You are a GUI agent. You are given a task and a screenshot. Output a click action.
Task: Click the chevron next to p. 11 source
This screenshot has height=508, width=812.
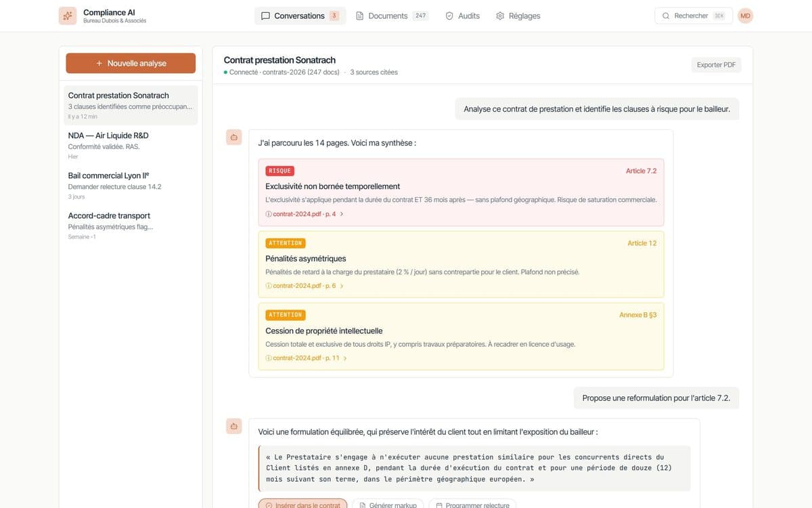[345, 358]
